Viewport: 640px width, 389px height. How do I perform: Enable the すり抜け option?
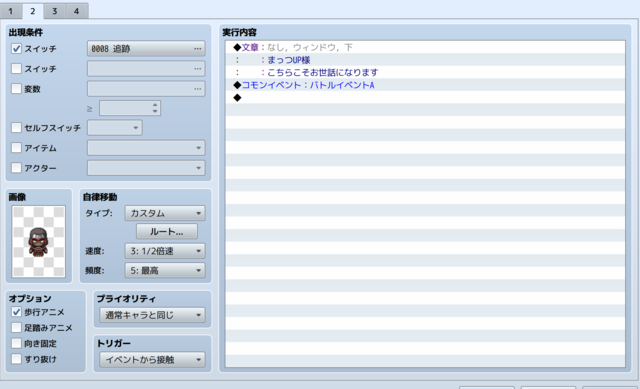16,359
